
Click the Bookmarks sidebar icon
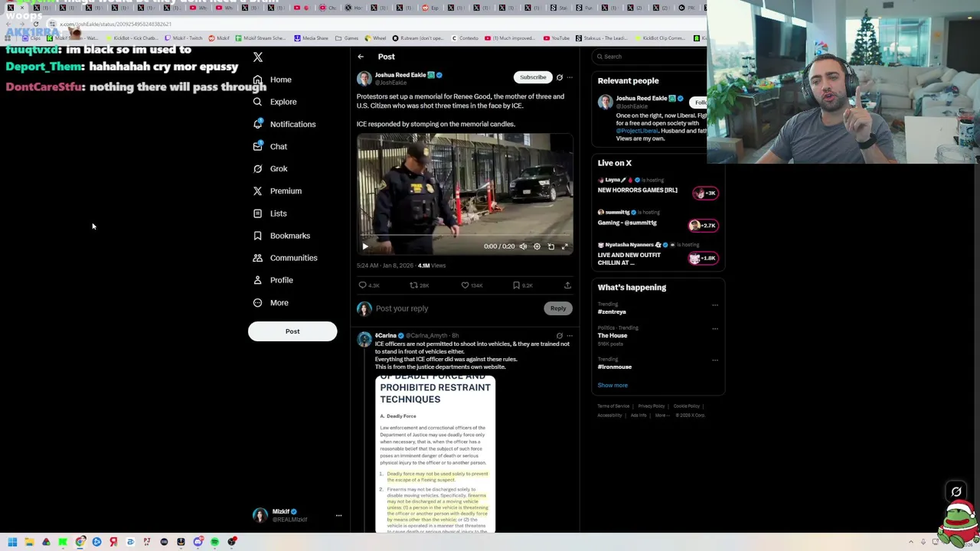(257, 236)
